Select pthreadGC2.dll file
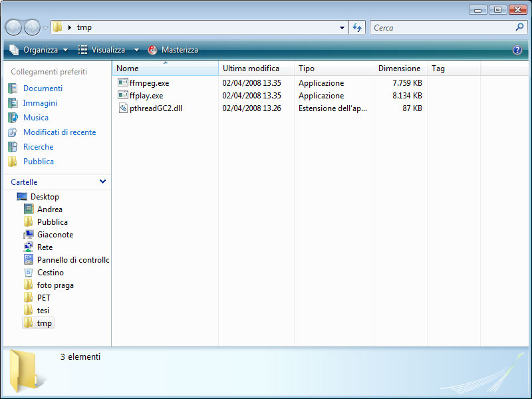 (x=156, y=108)
